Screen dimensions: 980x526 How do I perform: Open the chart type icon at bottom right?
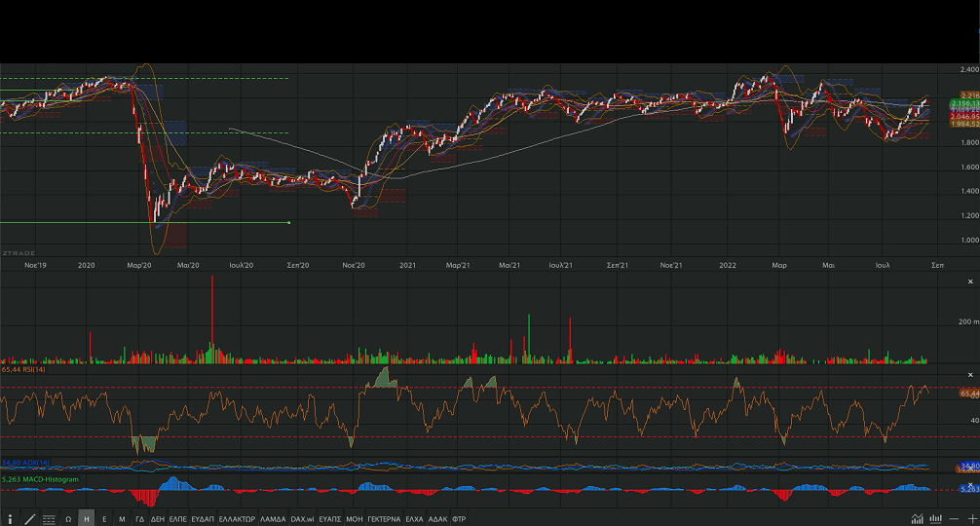point(917,518)
